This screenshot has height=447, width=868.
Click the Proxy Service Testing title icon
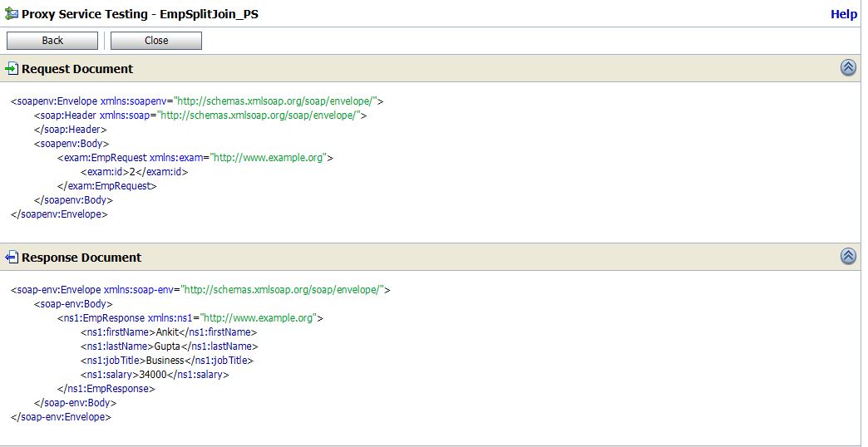click(x=12, y=14)
